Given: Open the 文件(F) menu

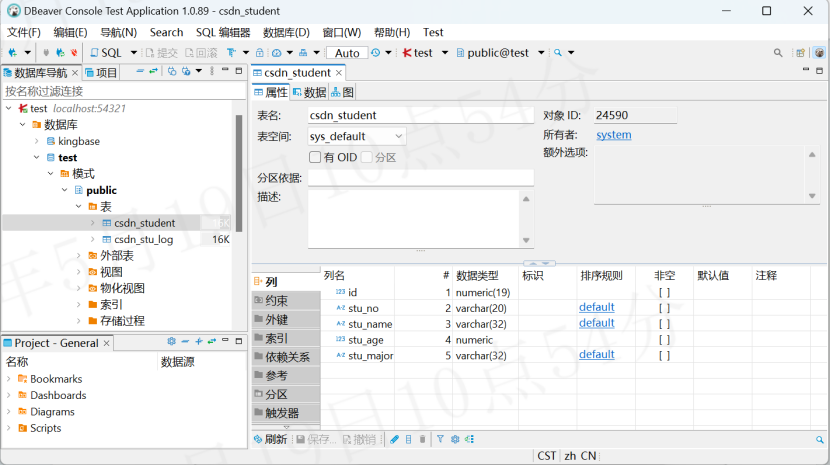Looking at the screenshot, I should click(x=23, y=32).
